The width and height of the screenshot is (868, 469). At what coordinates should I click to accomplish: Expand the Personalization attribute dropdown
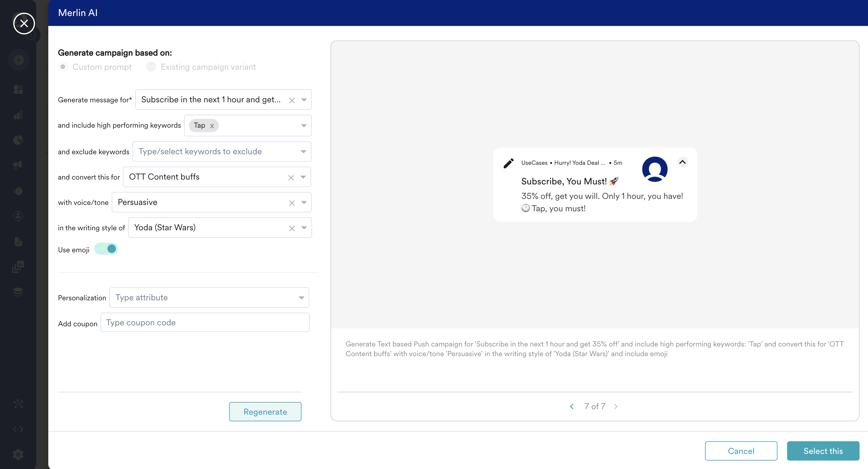pyautogui.click(x=301, y=298)
